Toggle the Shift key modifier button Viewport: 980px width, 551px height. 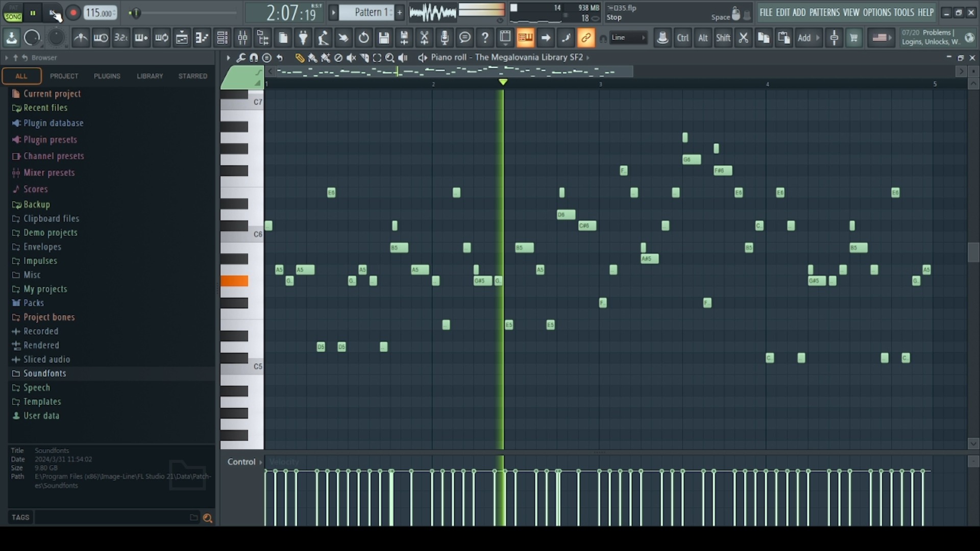coord(723,38)
